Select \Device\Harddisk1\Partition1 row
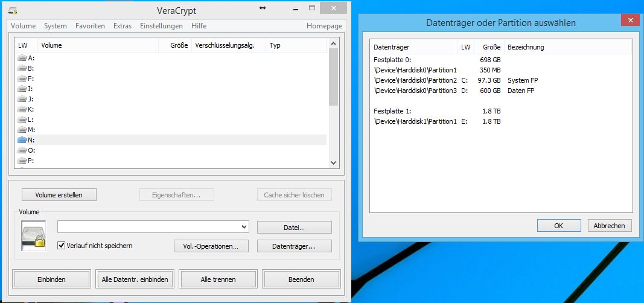This screenshot has height=303, width=644. click(501, 121)
